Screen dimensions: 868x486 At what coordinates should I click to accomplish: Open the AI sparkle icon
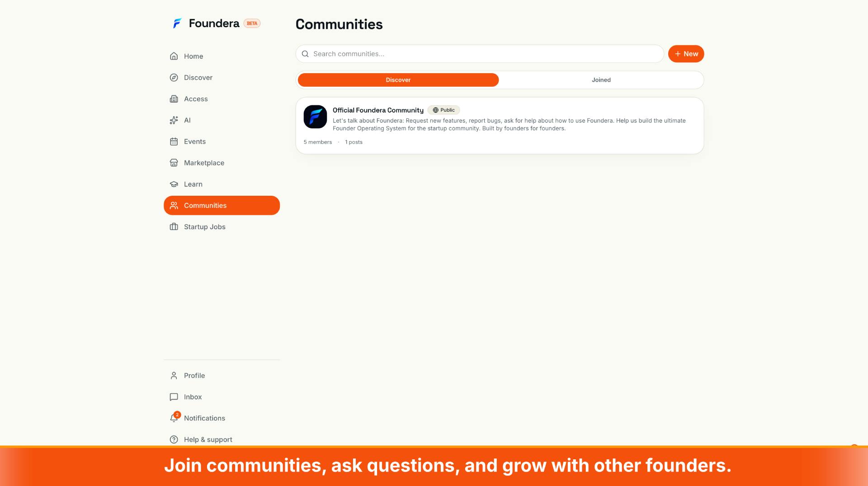tap(174, 120)
